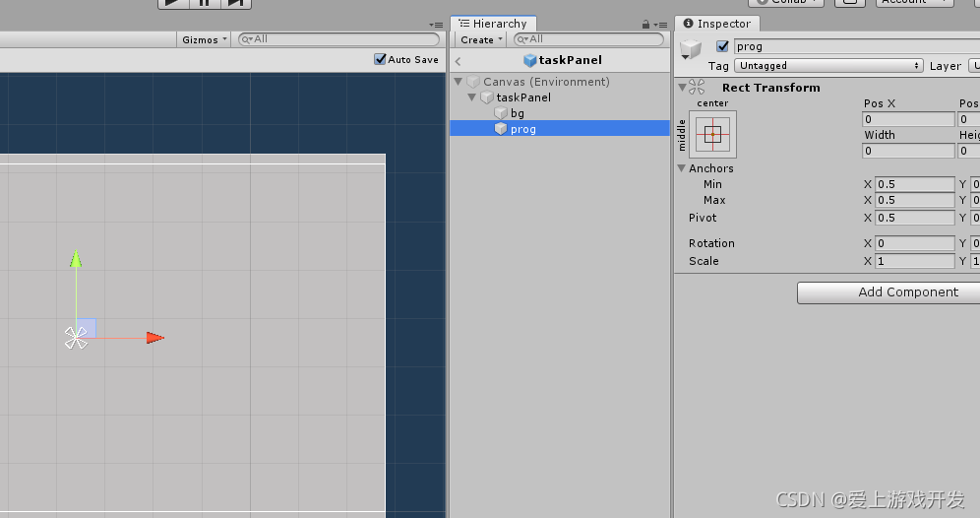The height and width of the screenshot is (518, 980).
Task: Click the Canvas (Environment) cube icon
Action: [473, 82]
